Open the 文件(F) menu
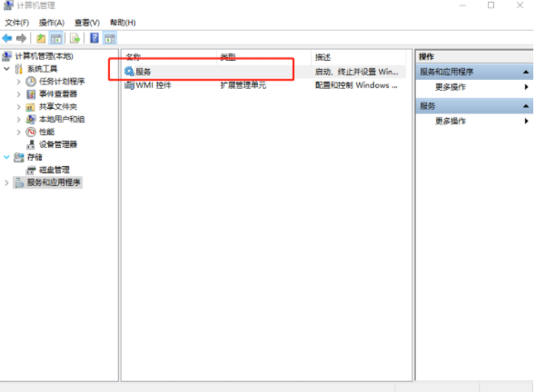Image resolution: width=536 pixels, height=392 pixels. pos(16,23)
